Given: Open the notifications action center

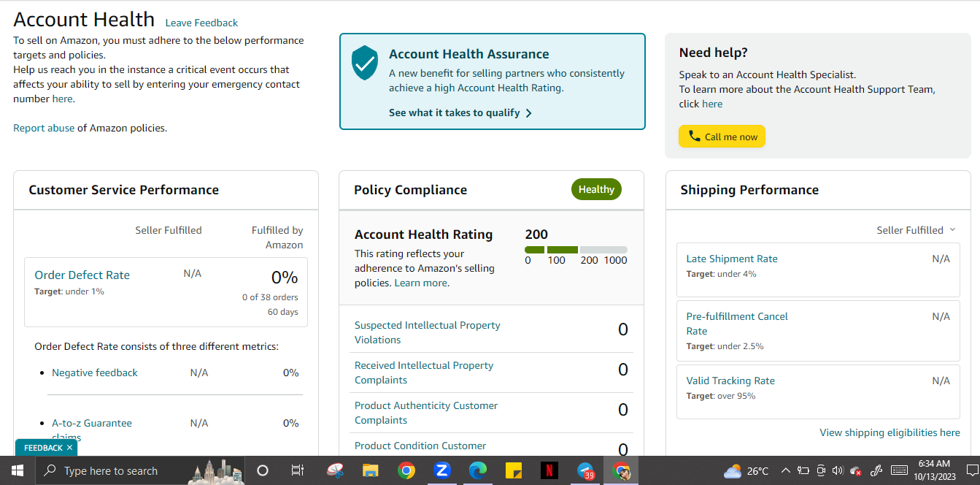Looking at the screenshot, I should [x=971, y=470].
